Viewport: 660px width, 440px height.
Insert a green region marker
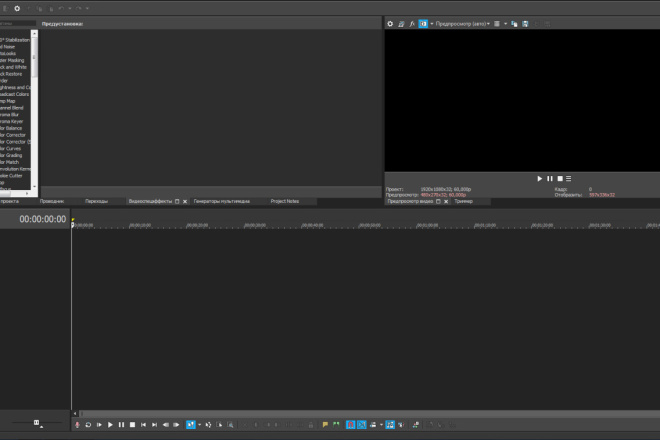(336, 425)
